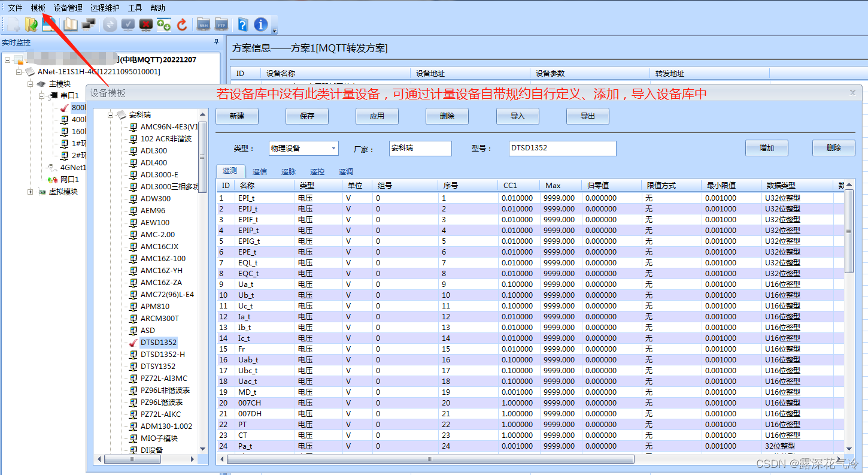
Task: Click the monitor with red X icon
Action: pos(146,25)
